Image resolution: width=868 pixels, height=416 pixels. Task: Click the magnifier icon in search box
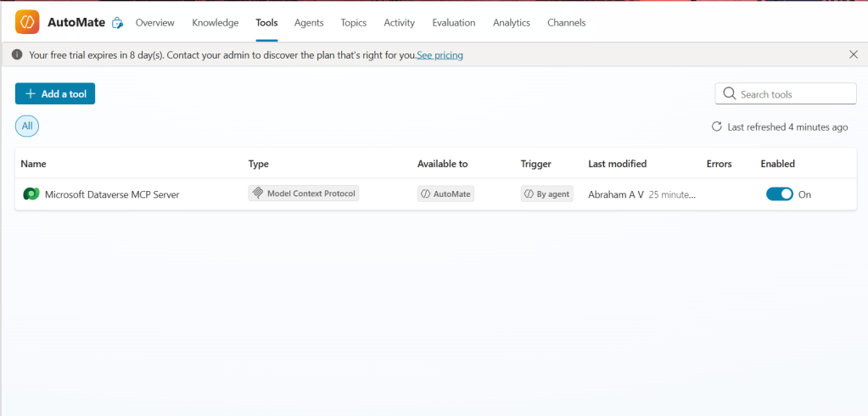tap(729, 93)
